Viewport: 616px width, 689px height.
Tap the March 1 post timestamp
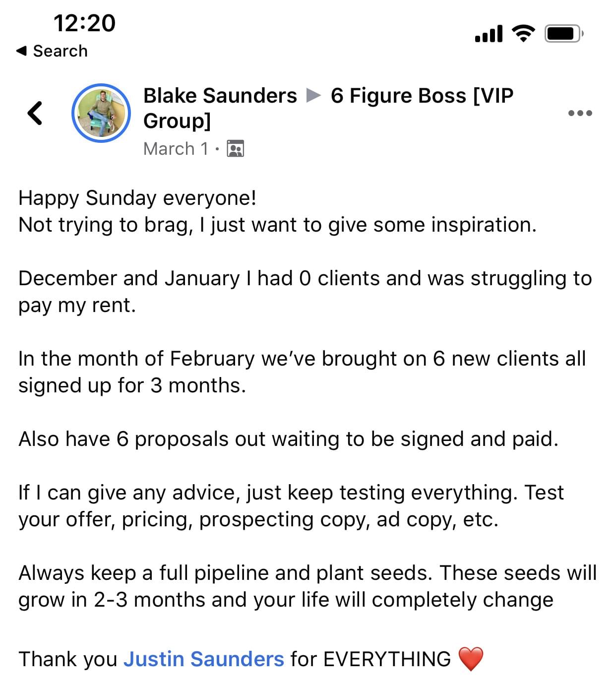pyautogui.click(x=176, y=148)
